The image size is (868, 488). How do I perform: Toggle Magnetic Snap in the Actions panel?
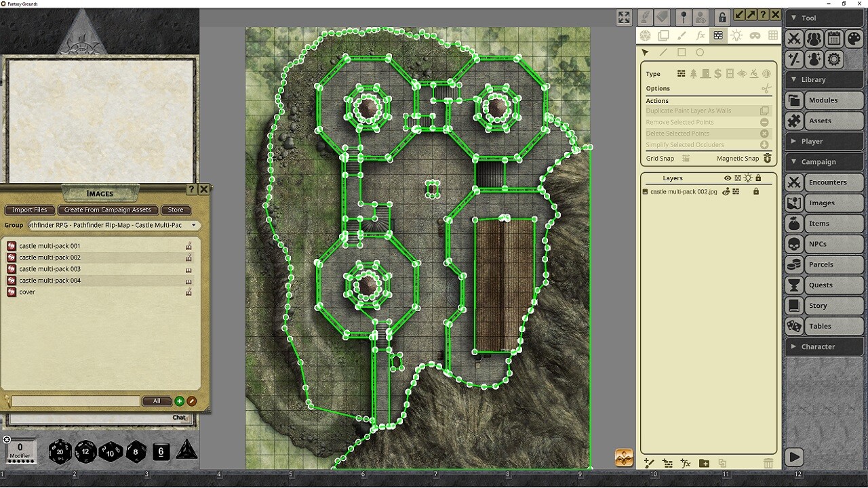click(x=767, y=158)
